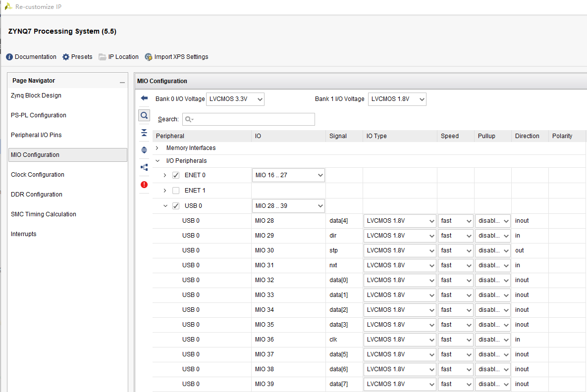Open Pullup dropdown for MIO 36

493,340
